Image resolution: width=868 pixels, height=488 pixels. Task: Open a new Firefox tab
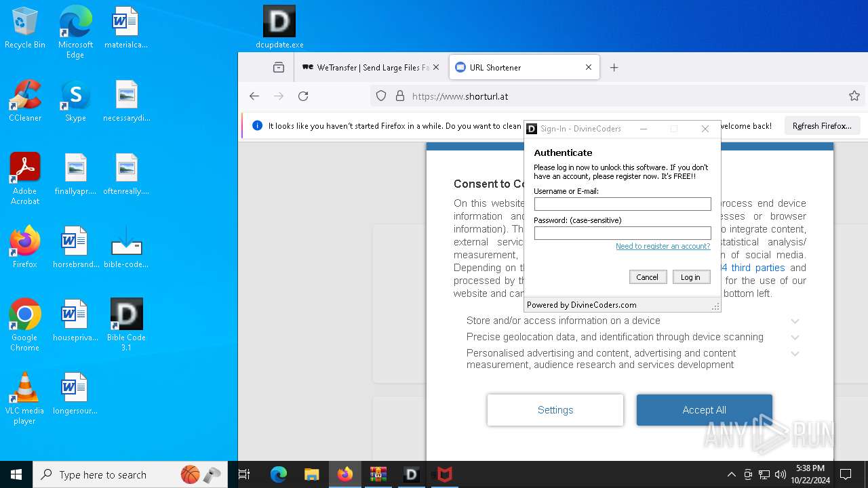click(x=614, y=67)
